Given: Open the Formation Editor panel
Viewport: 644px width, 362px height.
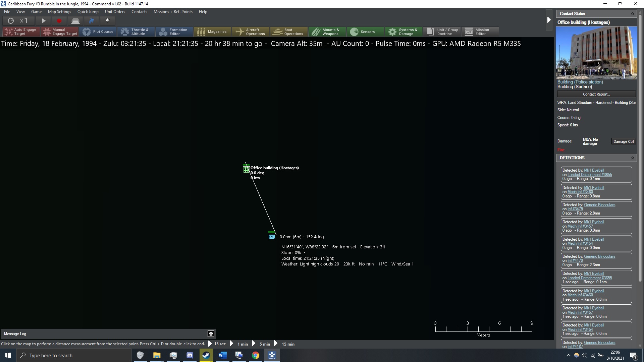Looking at the screenshot, I should tap(175, 32).
